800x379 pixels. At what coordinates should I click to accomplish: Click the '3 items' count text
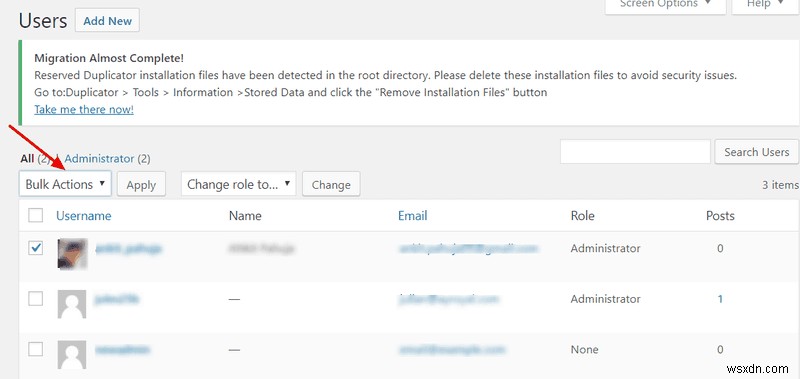pyautogui.click(x=781, y=185)
